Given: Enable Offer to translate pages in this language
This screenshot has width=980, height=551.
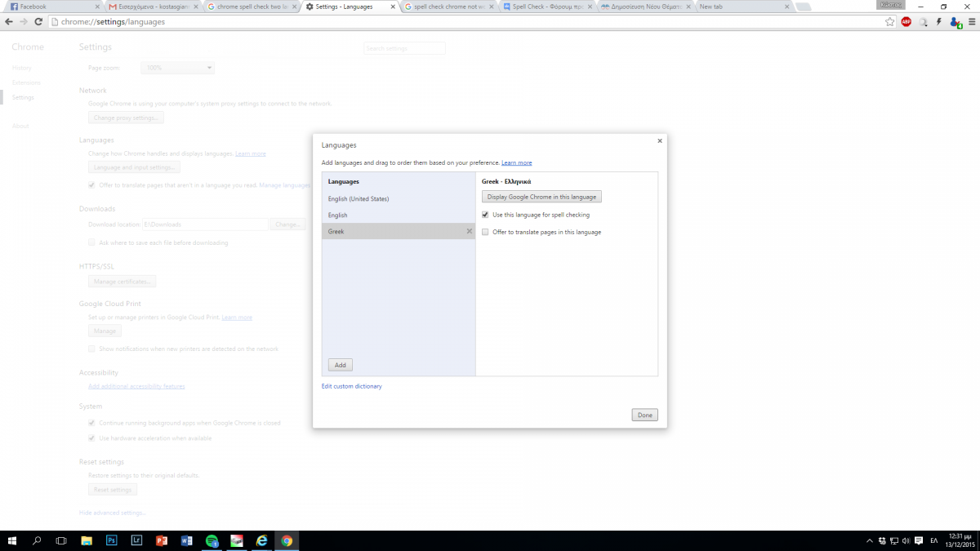Looking at the screenshot, I should click(485, 232).
